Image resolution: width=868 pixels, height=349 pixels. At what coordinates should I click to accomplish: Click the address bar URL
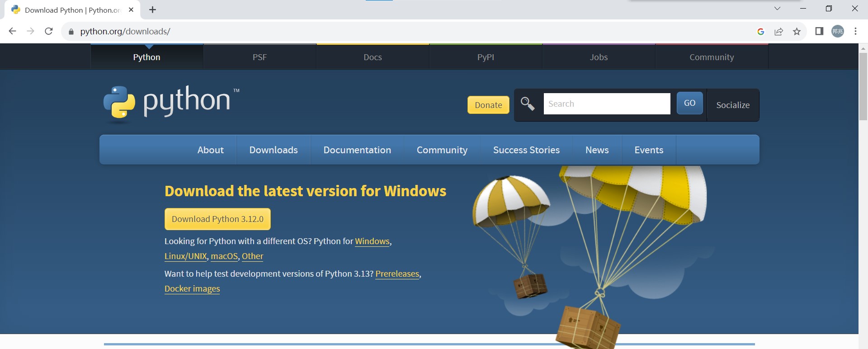tap(125, 31)
